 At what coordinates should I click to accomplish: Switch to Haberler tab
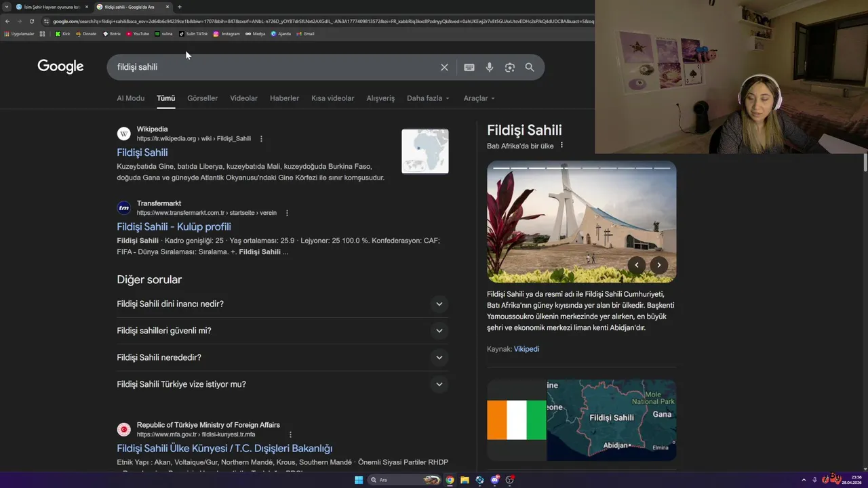tap(284, 98)
